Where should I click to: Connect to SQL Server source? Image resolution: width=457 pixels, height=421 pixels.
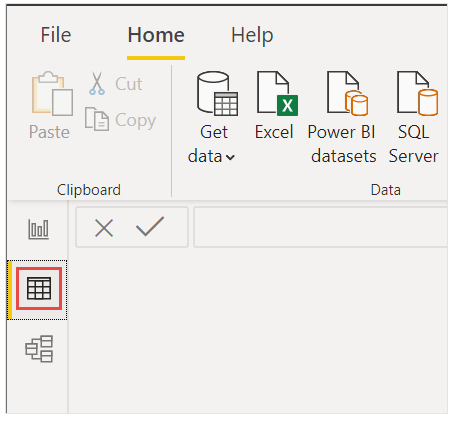[414, 117]
